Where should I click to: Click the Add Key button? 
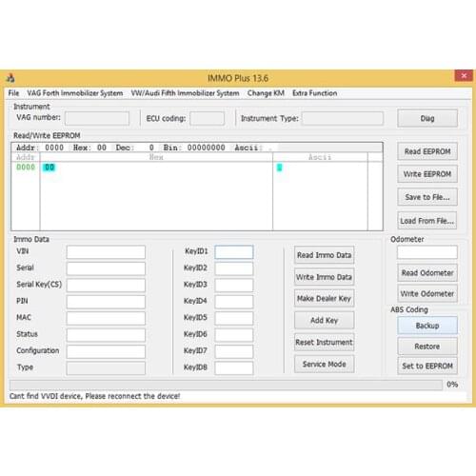tap(324, 320)
